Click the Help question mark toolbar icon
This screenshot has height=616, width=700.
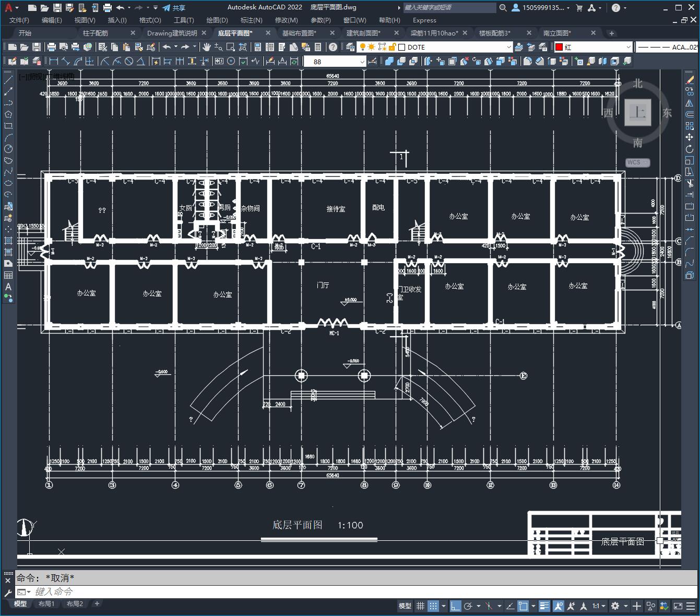333,47
